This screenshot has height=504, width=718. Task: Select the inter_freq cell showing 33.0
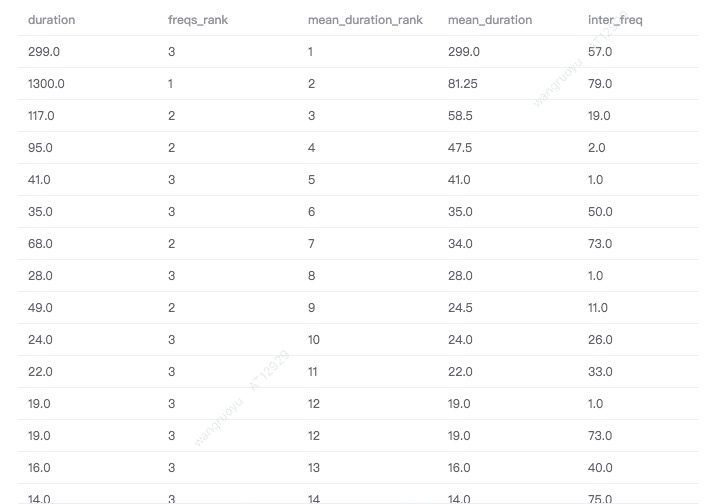(x=600, y=372)
